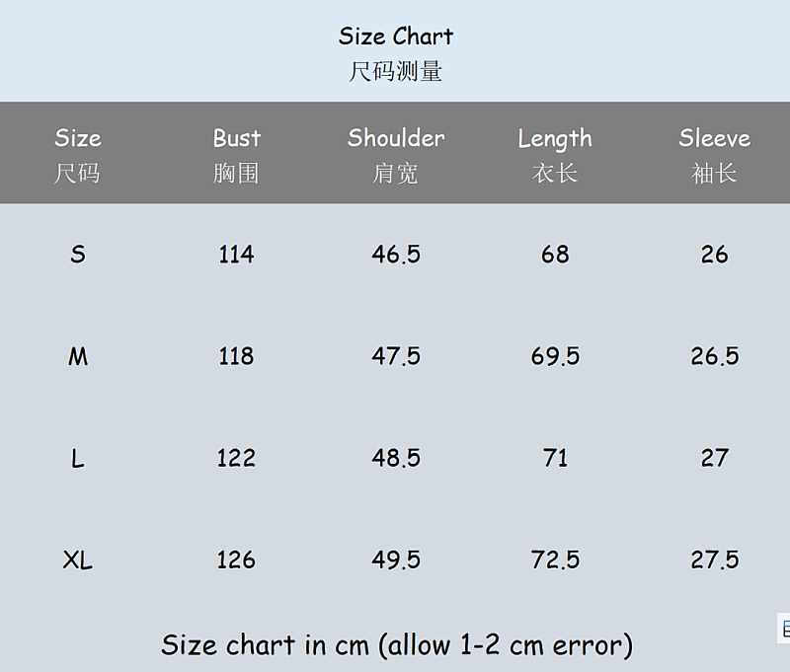The width and height of the screenshot is (790, 672).
Task: Click bust value 126 for size XL
Action: [x=236, y=560]
